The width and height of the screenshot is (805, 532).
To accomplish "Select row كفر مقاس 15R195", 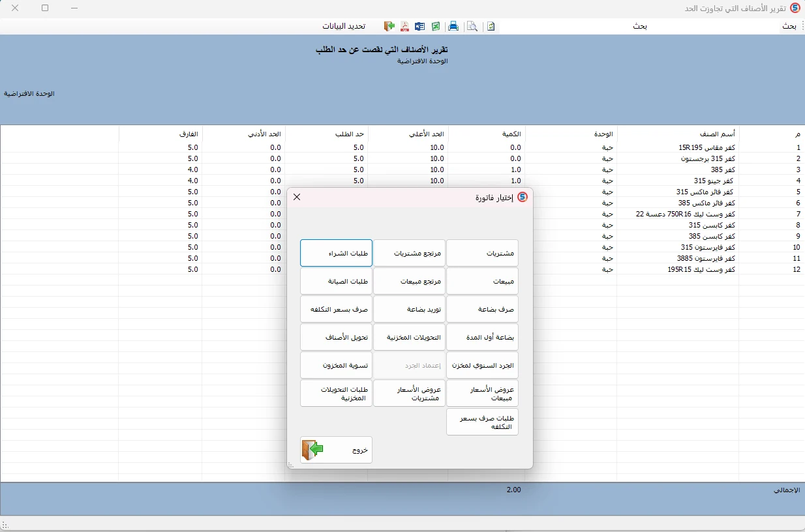I will click(x=402, y=147).
